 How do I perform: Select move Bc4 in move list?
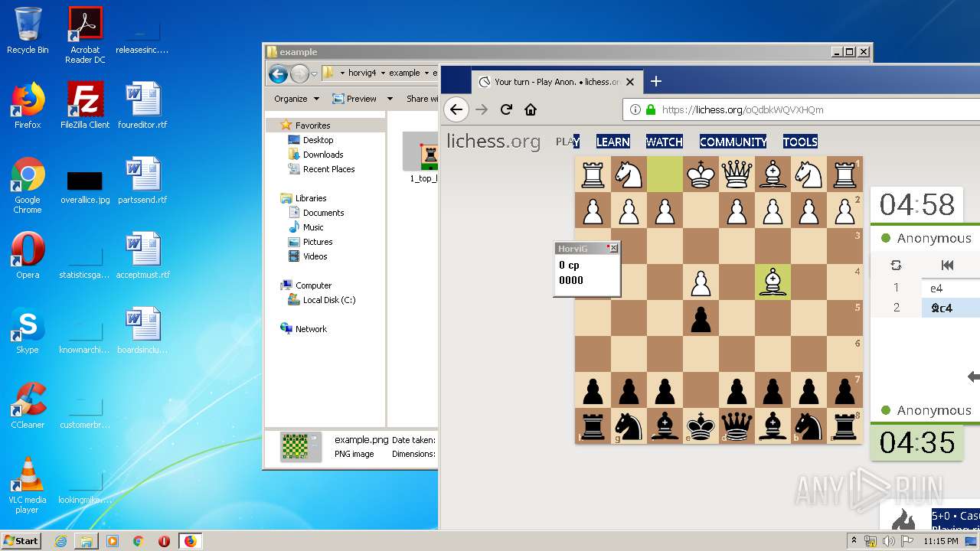[950, 308]
